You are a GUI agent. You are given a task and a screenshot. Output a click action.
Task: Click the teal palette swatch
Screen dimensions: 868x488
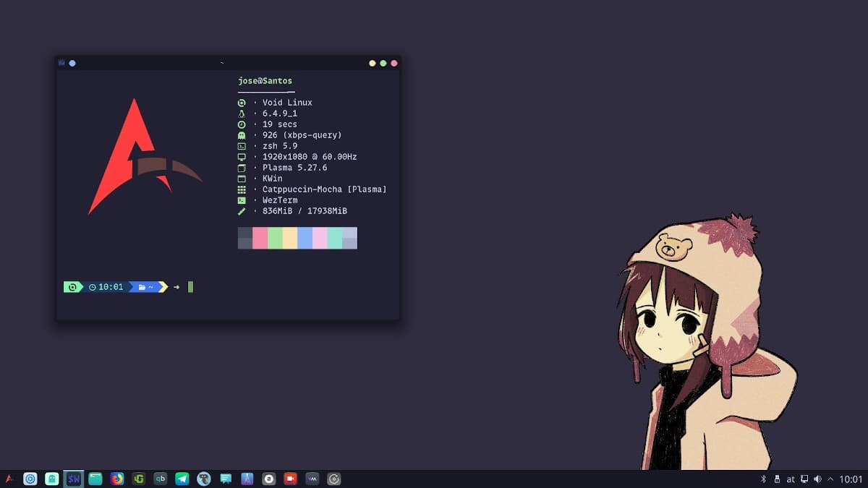pyautogui.click(x=335, y=238)
